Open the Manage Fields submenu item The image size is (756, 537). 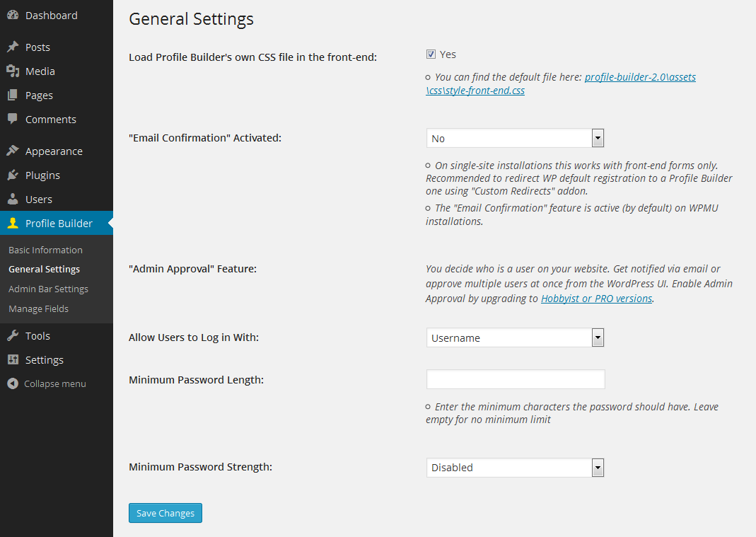point(39,308)
